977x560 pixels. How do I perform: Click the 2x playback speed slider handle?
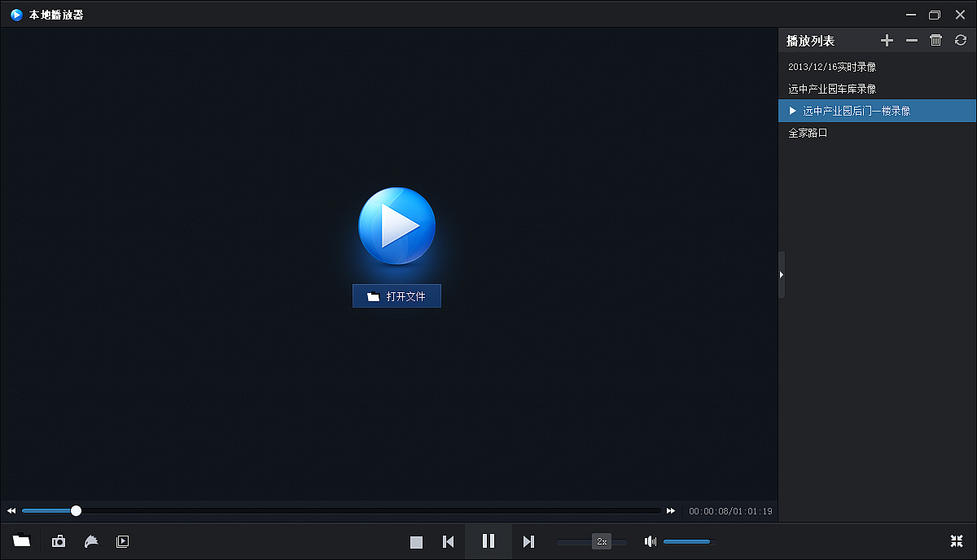602,541
